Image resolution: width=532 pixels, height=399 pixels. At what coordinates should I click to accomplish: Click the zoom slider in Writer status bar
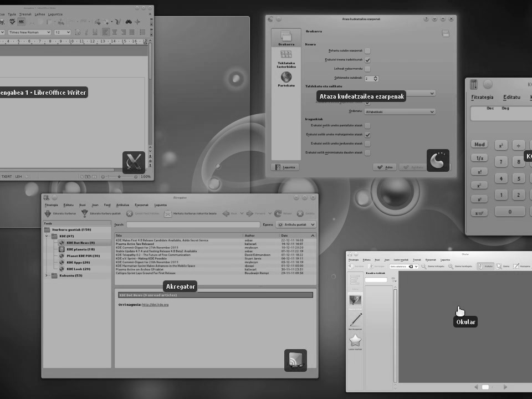(x=119, y=177)
